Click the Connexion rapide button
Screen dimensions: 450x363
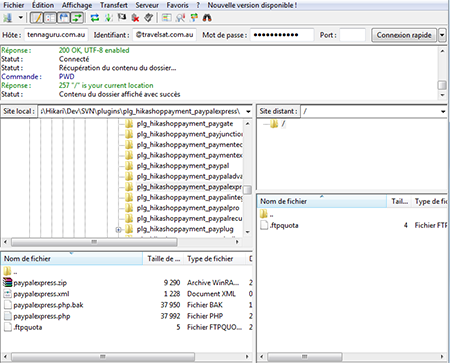[404, 35]
